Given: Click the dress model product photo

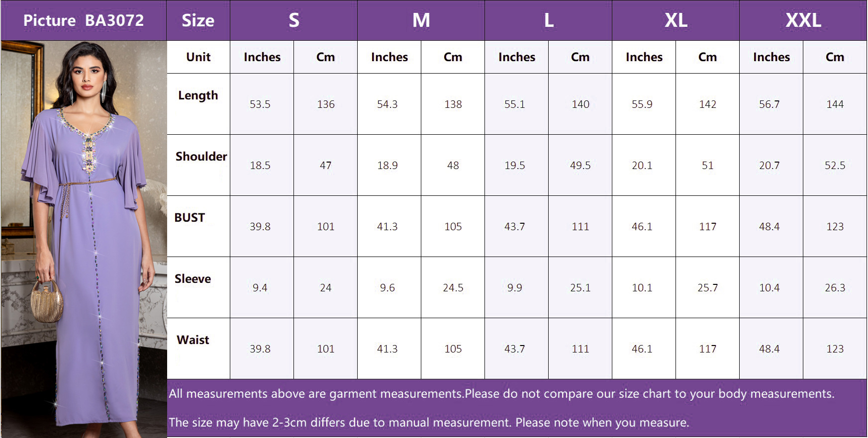Looking at the screenshot, I should click(84, 239).
